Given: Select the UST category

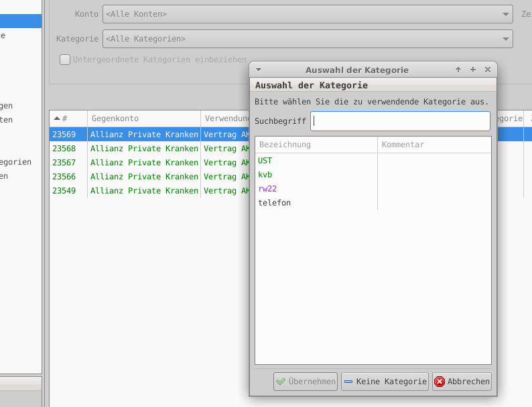Looking at the screenshot, I should (x=265, y=161).
